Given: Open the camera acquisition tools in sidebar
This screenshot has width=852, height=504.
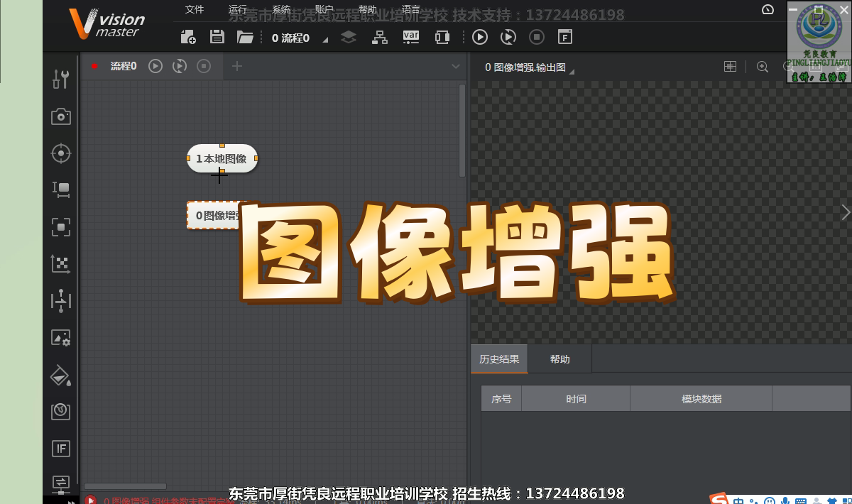Looking at the screenshot, I should [61, 116].
